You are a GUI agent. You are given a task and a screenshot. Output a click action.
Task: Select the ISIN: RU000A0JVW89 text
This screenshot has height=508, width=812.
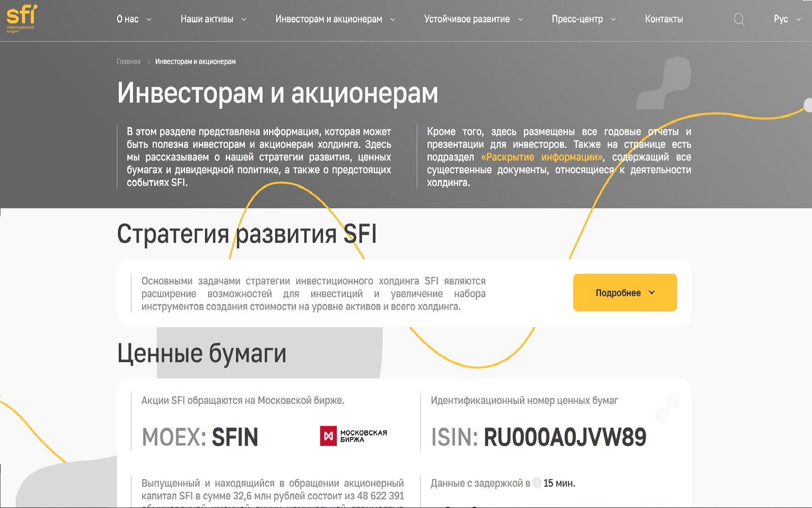(538, 437)
